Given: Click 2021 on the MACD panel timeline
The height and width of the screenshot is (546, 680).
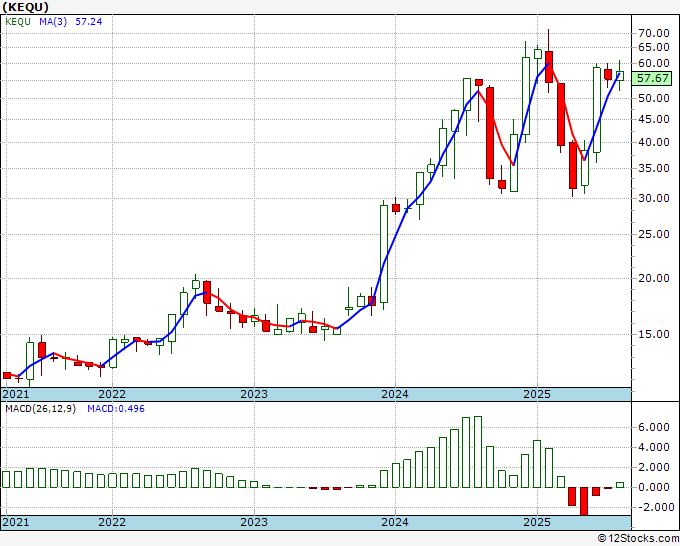Looking at the screenshot, I should tap(16, 522).
